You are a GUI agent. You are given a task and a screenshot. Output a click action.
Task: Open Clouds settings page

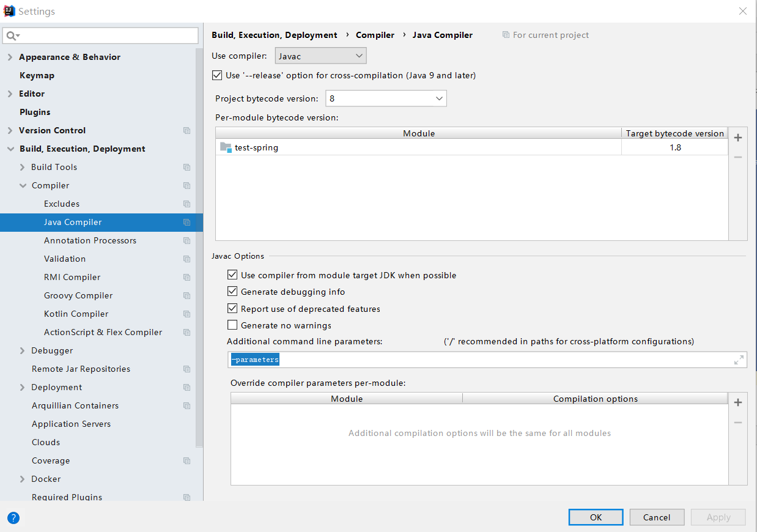pos(46,442)
